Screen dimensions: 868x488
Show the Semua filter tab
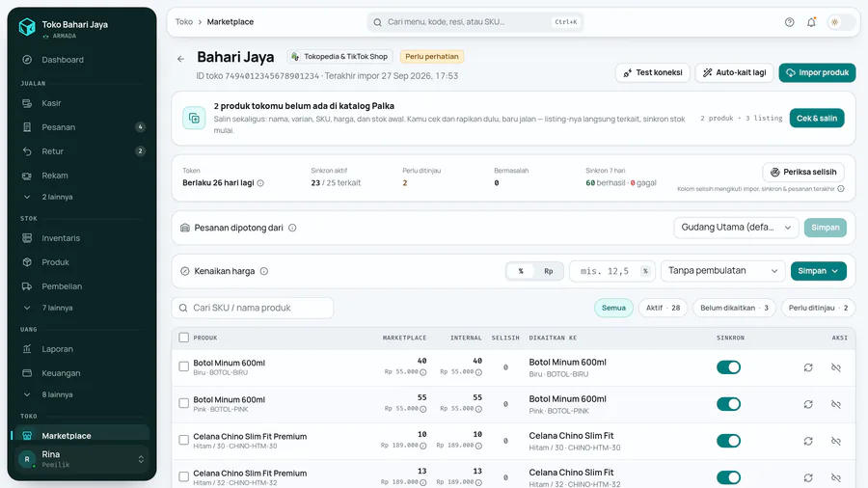pyautogui.click(x=613, y=308)
